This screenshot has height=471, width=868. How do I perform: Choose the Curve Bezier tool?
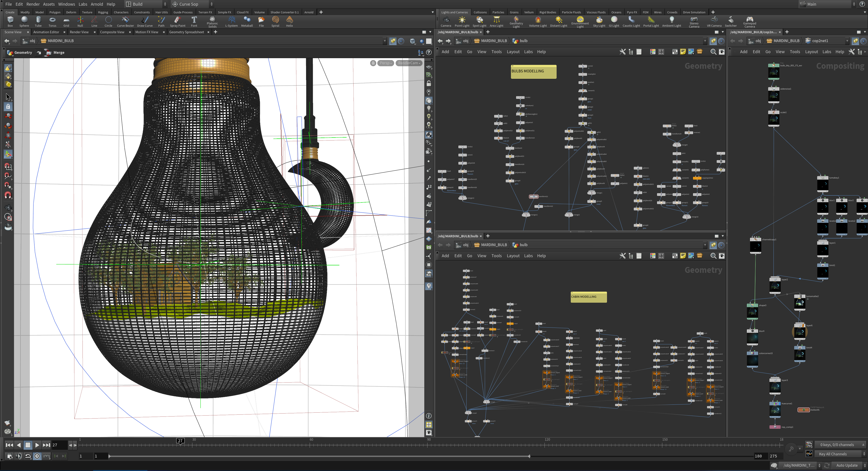pyautogui.click(x=125, y=21)
